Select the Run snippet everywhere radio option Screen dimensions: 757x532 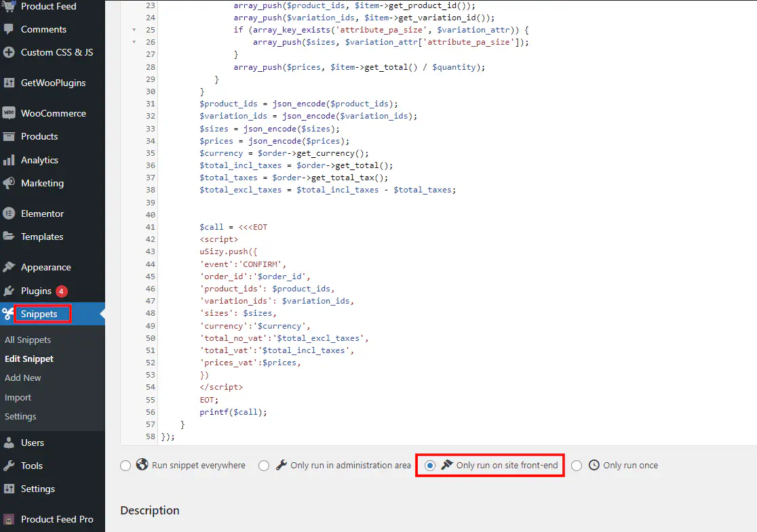125,466
